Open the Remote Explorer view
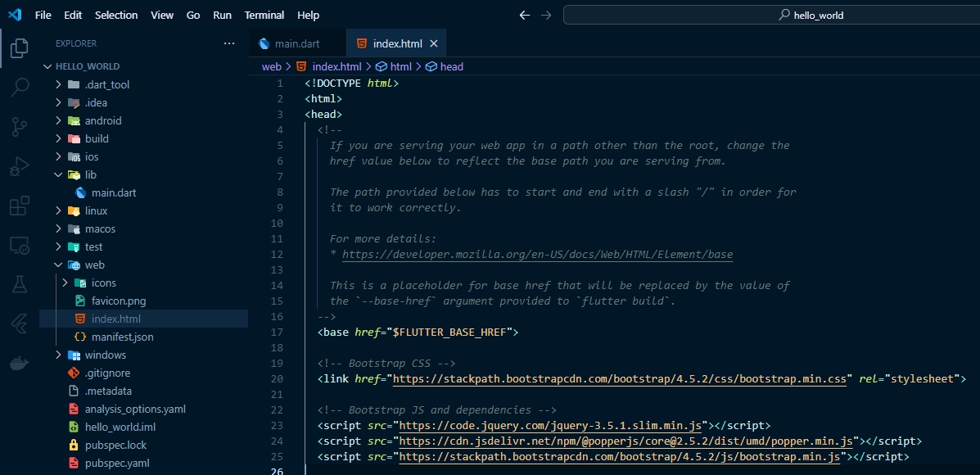Viewport: 980px width, 475px height. coord(20,245)
